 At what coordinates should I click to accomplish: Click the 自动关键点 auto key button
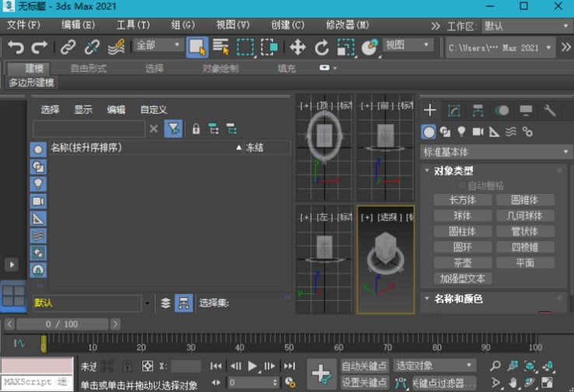364,366
